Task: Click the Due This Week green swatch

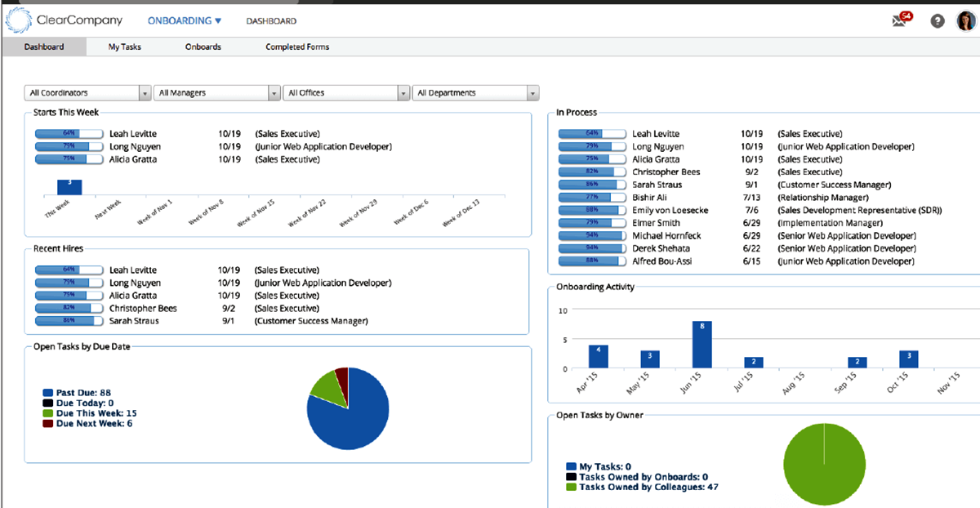Action: [48, 413]
